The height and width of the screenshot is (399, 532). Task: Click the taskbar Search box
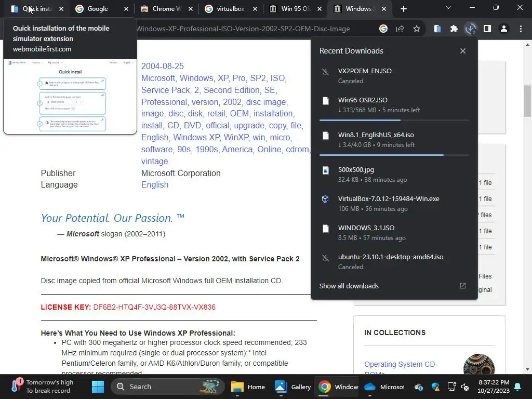click(168, 387)
